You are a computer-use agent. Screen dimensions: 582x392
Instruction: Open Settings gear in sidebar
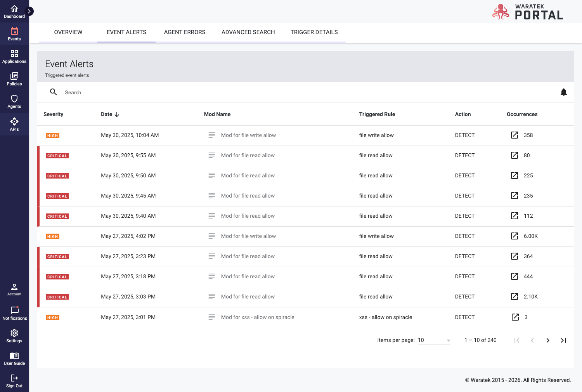[14, 333]
